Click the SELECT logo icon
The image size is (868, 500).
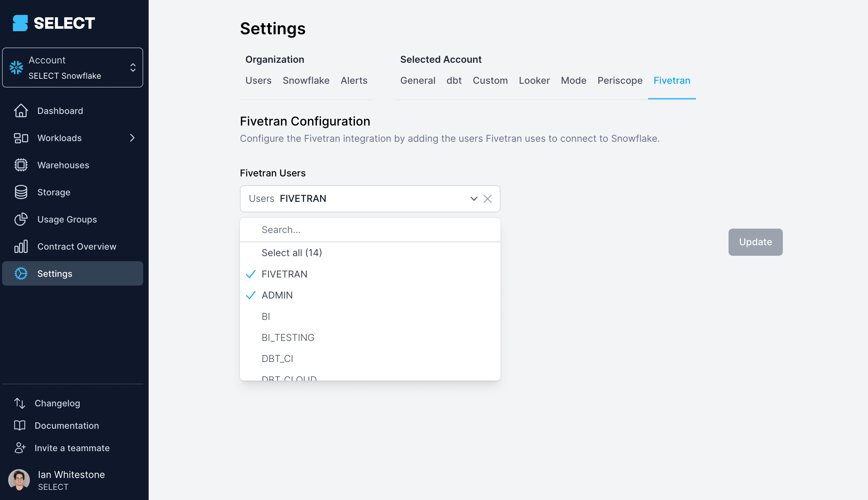click(x=20, y=23)
